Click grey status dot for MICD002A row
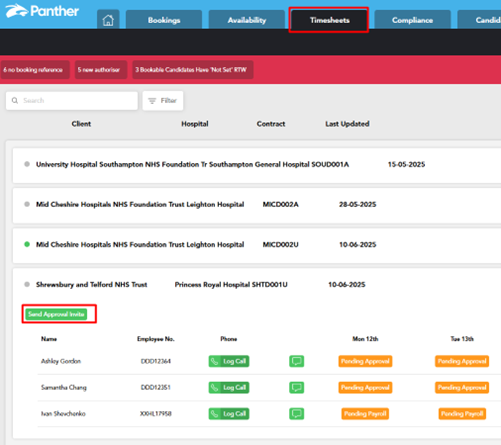 click(27, 204)
